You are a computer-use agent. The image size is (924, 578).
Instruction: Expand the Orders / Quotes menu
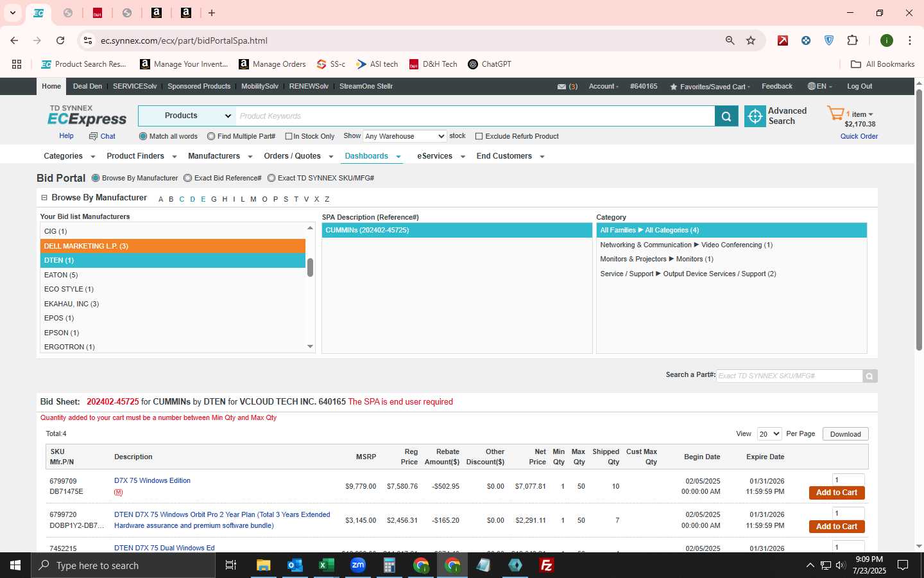298,156
